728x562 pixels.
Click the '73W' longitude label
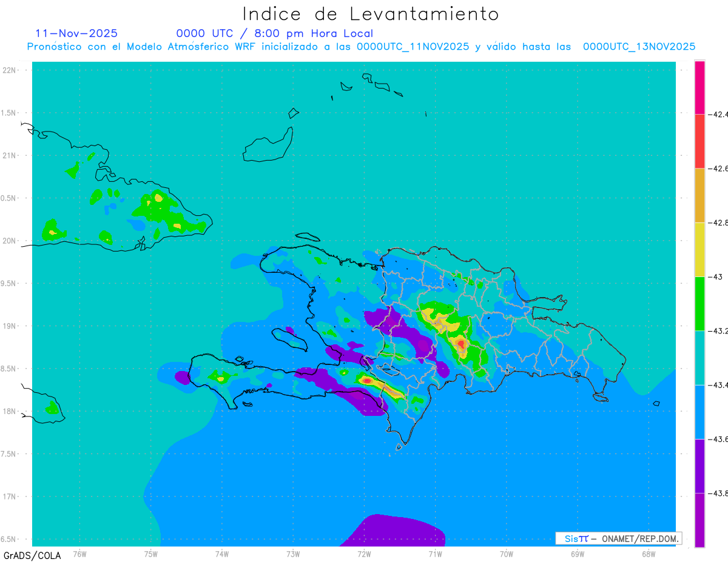point(292,554)
